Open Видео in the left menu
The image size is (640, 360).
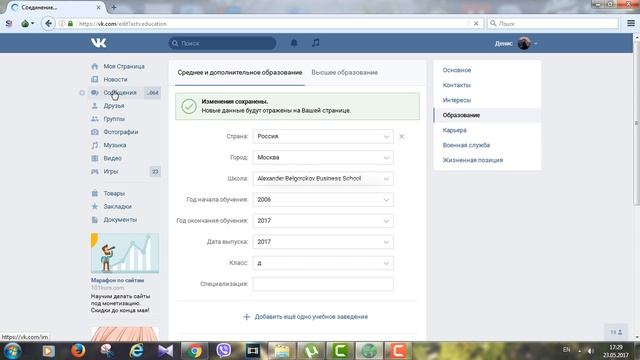tap(113, 158)
